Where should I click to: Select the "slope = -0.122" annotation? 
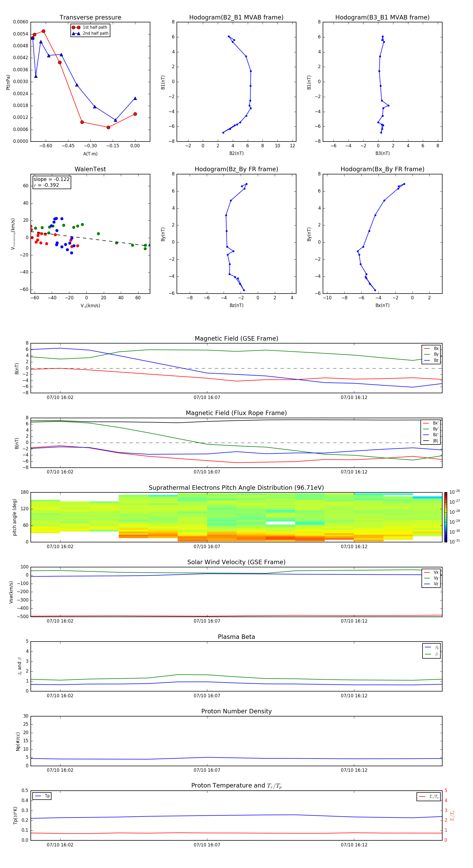(x=52, y=179)
